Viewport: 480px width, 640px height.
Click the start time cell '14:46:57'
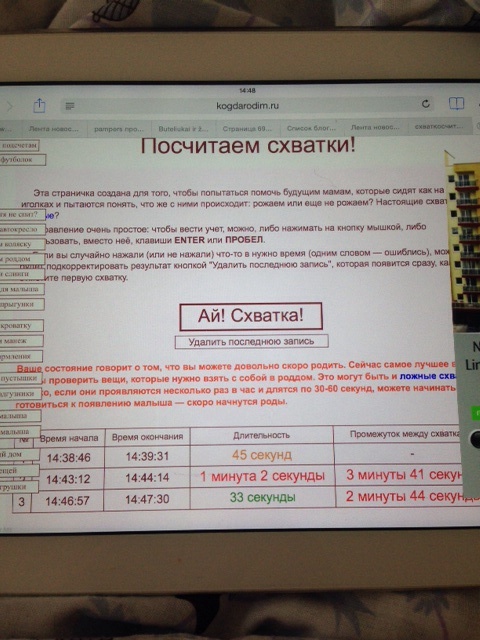(x=67, y=500)
